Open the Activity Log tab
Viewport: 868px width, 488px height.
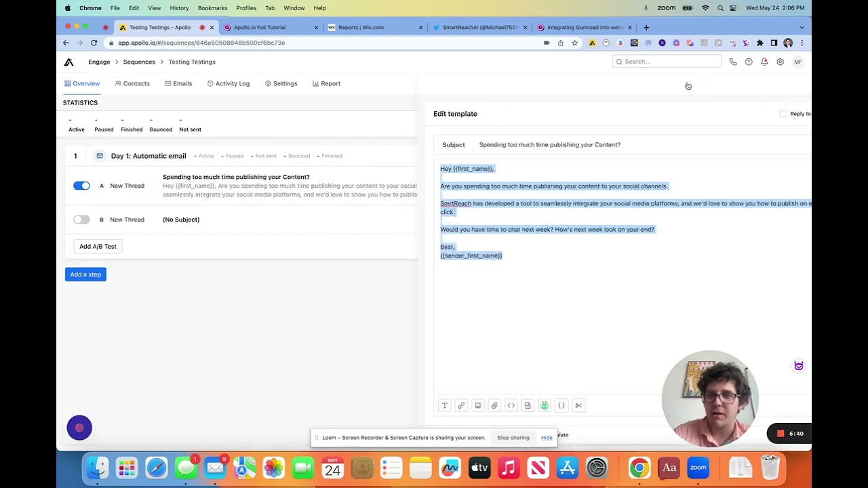[229, 83]
